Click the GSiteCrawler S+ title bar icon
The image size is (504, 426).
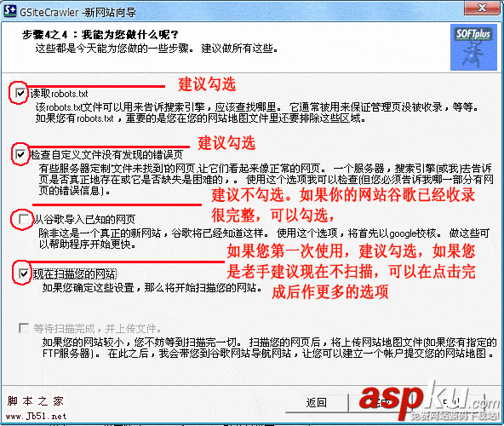click(x=9, y=11)
